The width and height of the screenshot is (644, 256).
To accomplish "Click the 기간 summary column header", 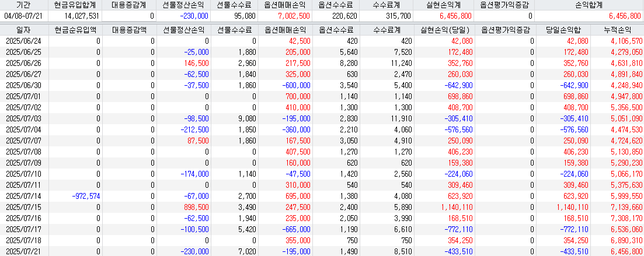I will click(24, 5).
